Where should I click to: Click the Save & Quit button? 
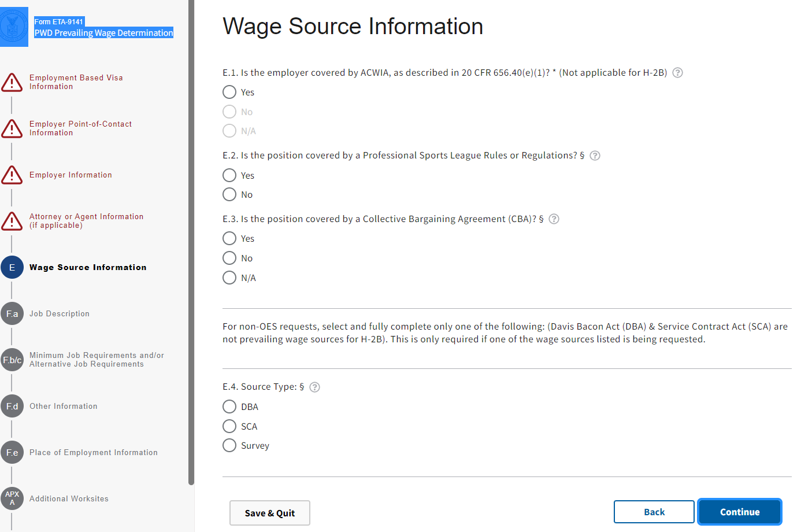(x=269, y=513)
